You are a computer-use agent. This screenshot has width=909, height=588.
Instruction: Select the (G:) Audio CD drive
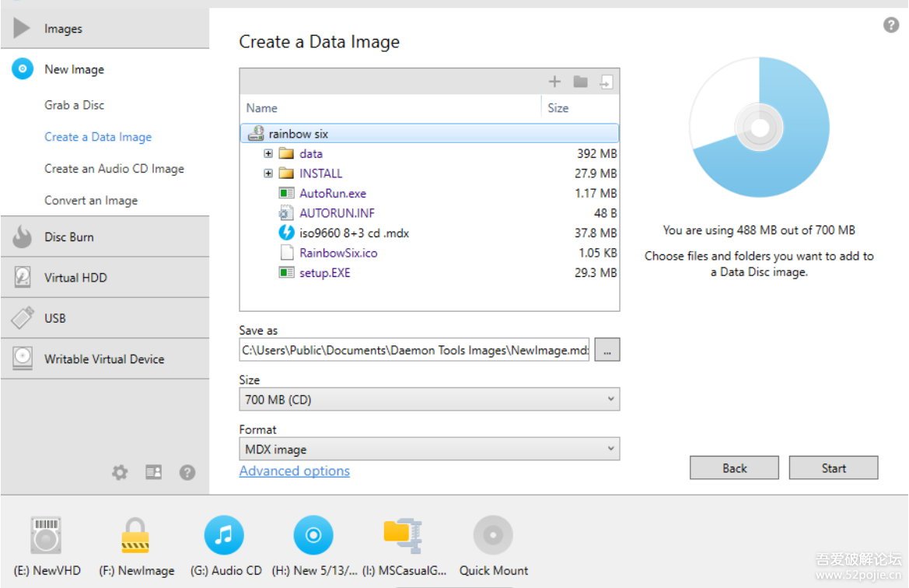click(x=226, y=547)
